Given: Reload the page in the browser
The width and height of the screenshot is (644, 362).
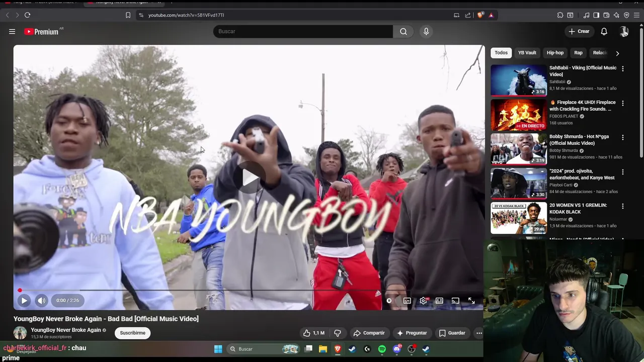Looking at the screenshot, I should pos(27,15).
